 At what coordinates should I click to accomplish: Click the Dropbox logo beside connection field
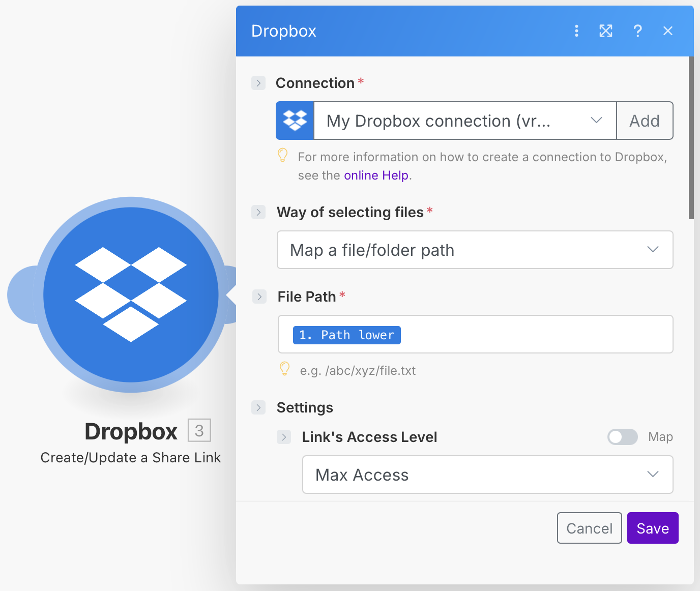coord(295,121)
